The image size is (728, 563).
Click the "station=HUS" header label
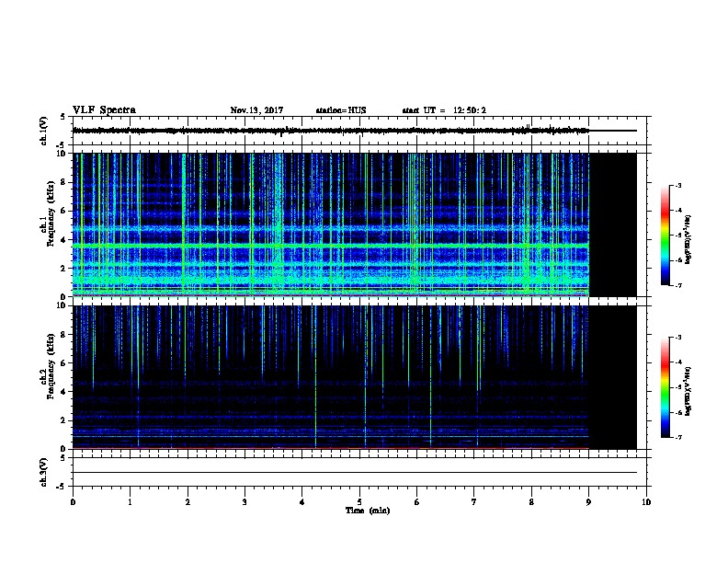click(x=341, y=110)
